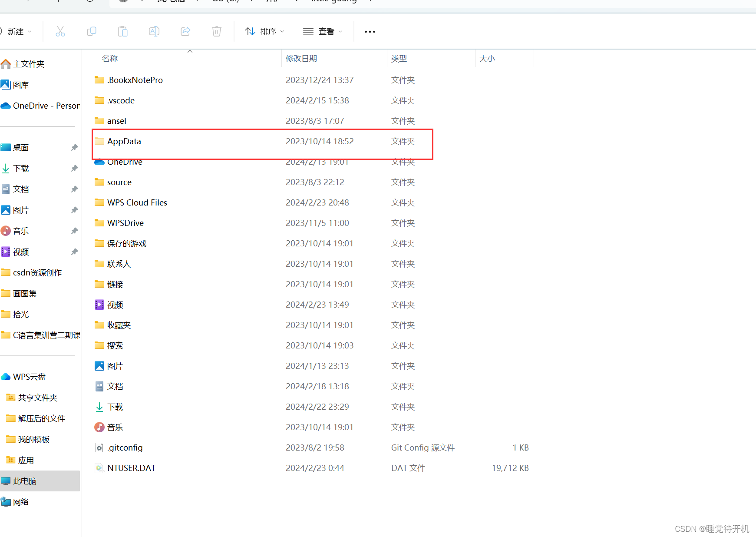Select 此电脑 in the navigation pane
The height and width of the screenshot is (537, 756).
point(40,481)
